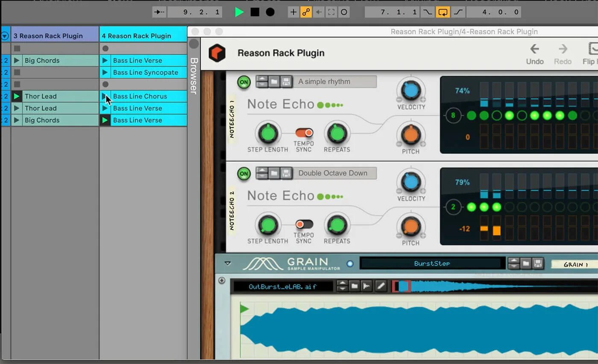The width and height of the screenshot is (598, 364).
Task: Click the round toggle above Browser label
Action: (x=194, y=44)
